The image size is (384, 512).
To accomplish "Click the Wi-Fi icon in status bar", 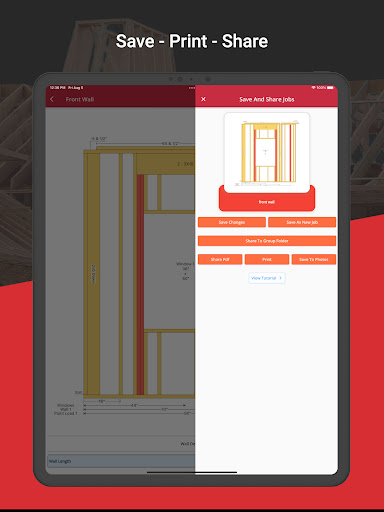I will 313,88.
